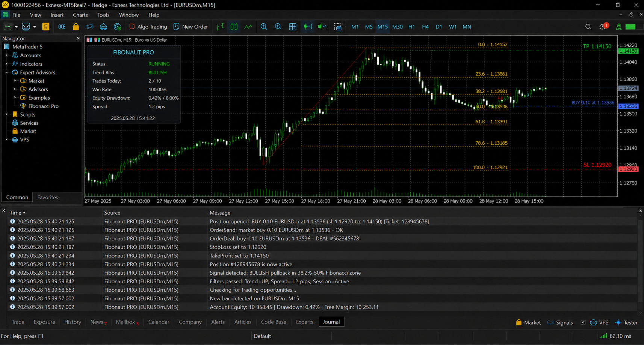Expand the Advisors folder
Image resolution: width=644 pixels, height=345 pixels.
(15, 89)
